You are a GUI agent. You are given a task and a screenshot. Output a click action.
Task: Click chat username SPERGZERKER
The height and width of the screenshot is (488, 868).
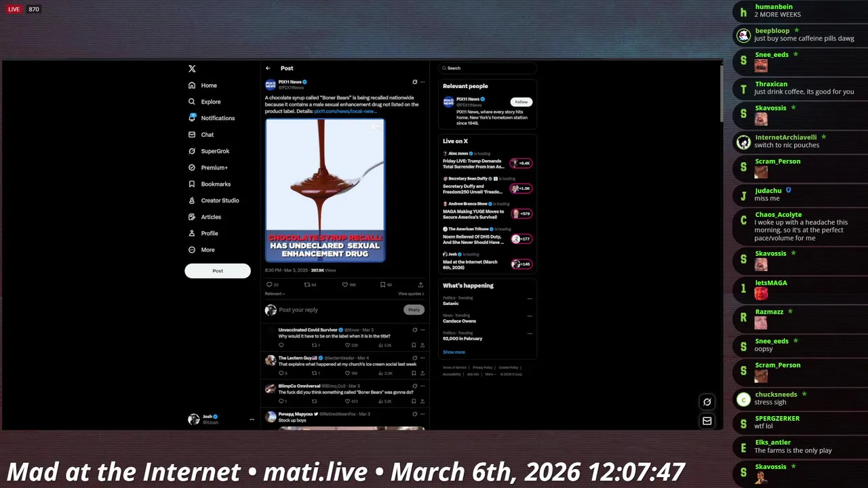(x=777, y=418)
